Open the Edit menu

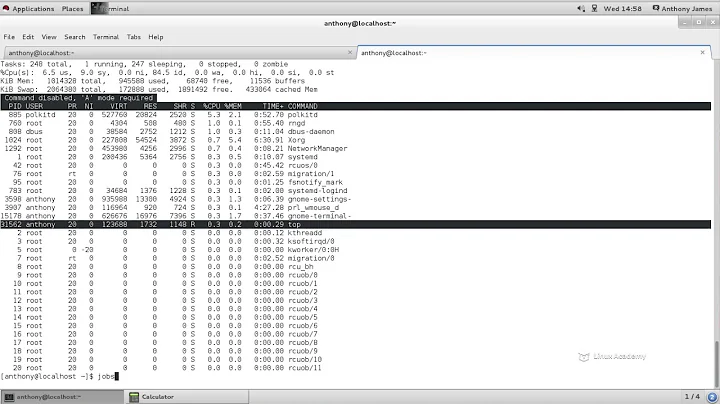click(28, 37)
